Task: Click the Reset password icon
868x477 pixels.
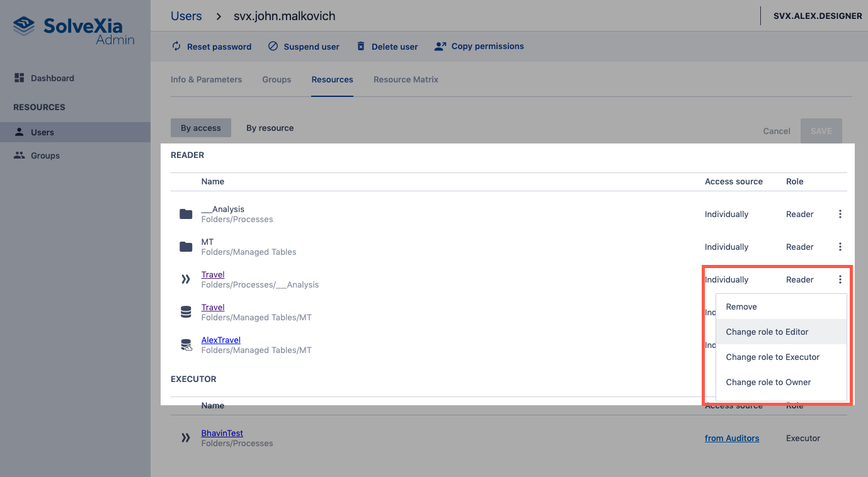Action: pyautogui.click(x=176, y=47)
